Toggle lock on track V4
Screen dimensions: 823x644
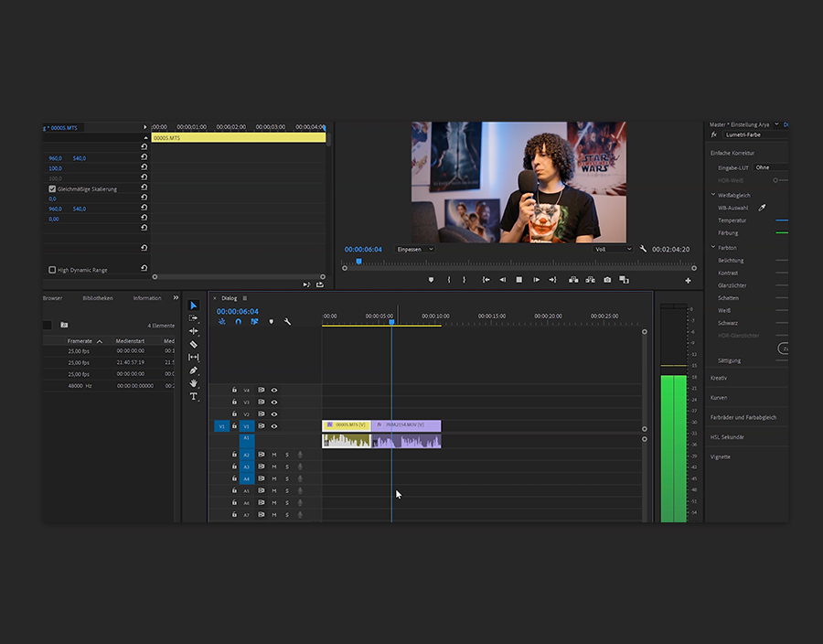pyautogui.click(x=235, y=390)
